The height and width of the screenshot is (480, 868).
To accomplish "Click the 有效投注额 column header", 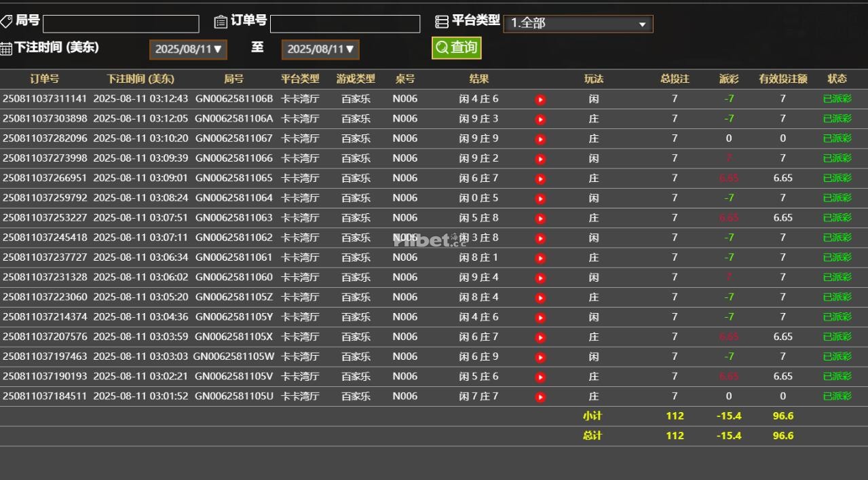I will pos(782,79).
